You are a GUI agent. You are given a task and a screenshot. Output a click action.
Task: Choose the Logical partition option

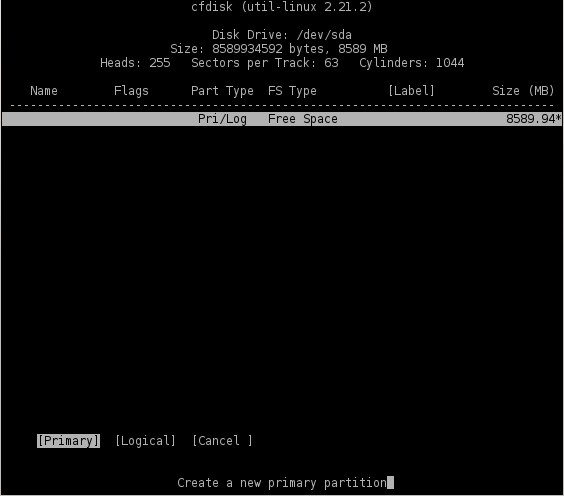pos(145,441)
